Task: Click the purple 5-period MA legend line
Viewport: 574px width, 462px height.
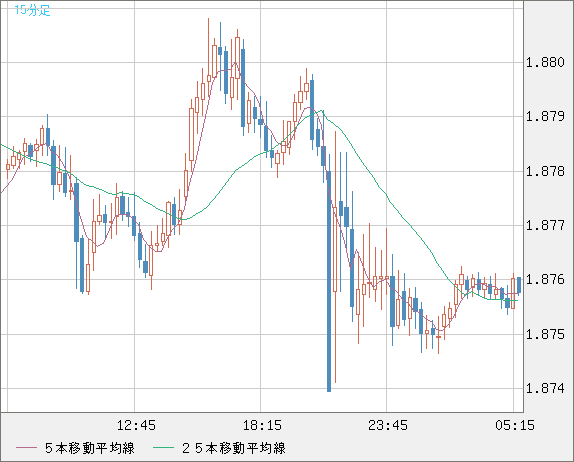Action: click(26, 448)
